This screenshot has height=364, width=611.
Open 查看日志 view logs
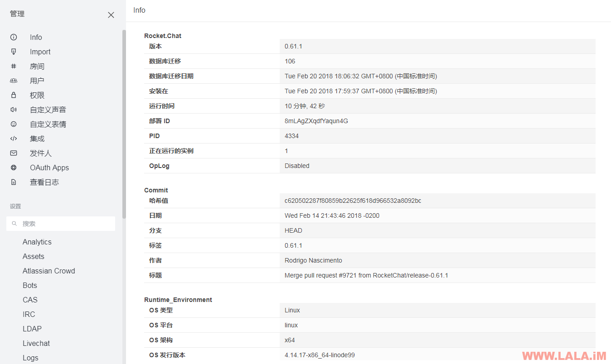44,182
